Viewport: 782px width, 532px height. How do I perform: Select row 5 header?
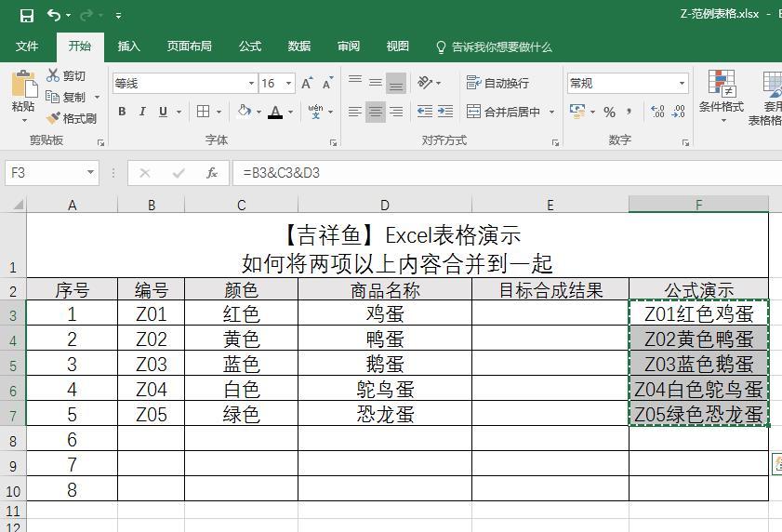coord(13,366)
